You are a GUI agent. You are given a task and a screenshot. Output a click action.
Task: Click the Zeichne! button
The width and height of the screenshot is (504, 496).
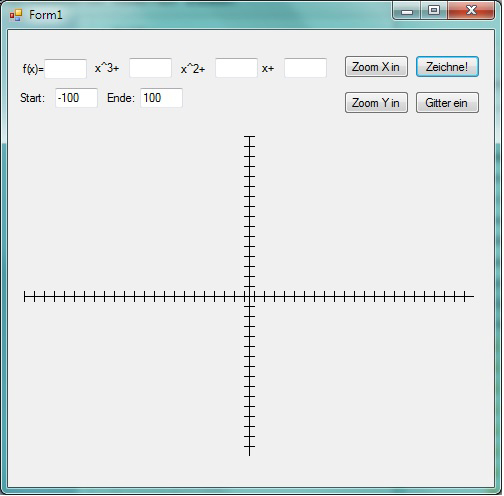[x=447, y=67]
